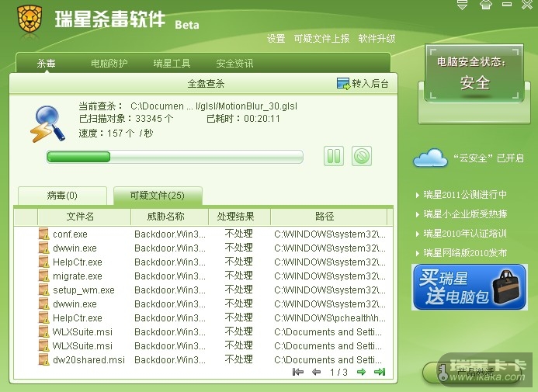Click the 买瑞星送电脑包 promotional banner
The image size is (538, 392).
(470, 287)
